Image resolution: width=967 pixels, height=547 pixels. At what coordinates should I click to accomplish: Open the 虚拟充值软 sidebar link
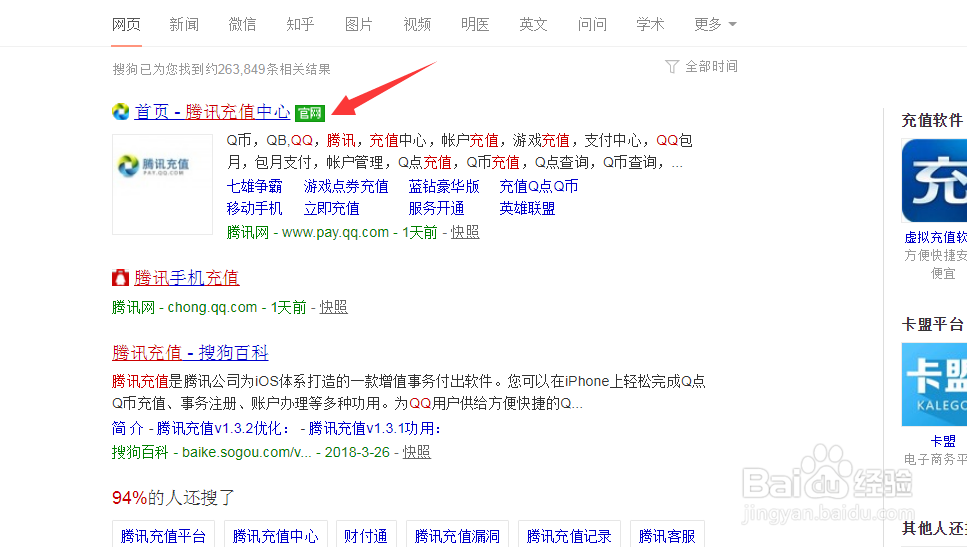(x=935, y=237)
